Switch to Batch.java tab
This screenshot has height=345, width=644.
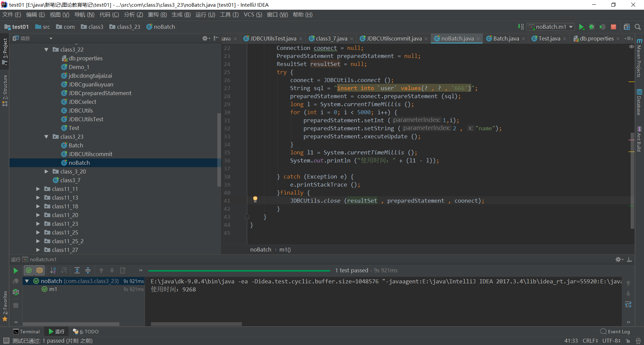(506, 39)
